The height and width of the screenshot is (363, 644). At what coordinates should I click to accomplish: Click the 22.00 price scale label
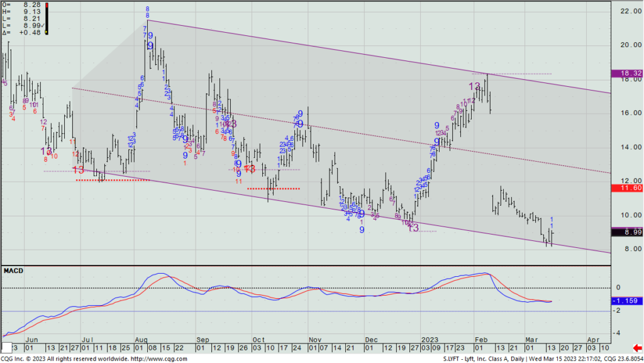pyautogui.click(x=626, y=11)
